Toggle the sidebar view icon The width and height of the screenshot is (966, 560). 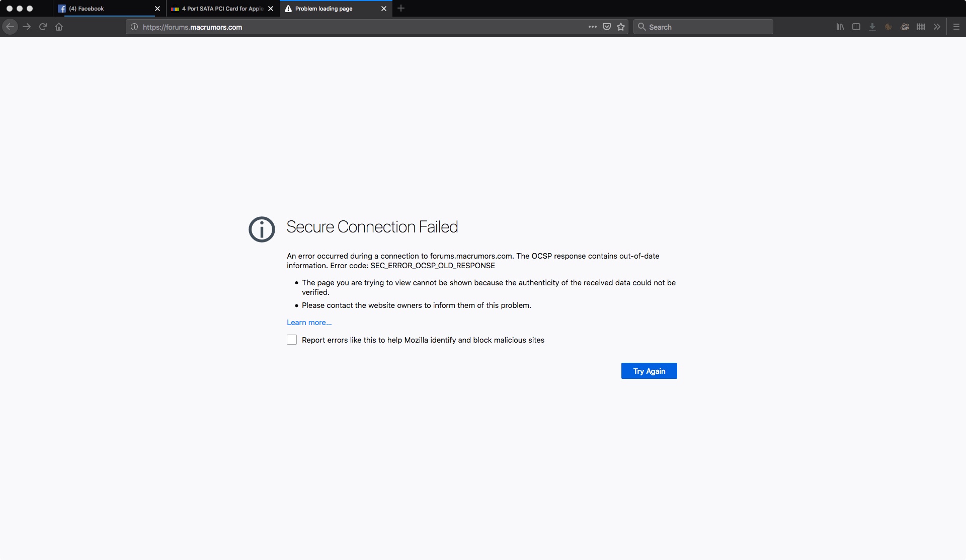tap(856, 27)
